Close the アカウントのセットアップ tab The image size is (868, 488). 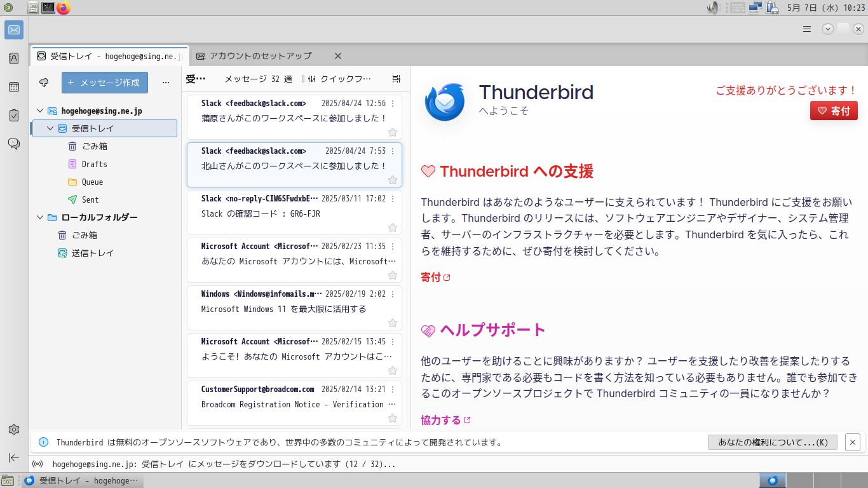338,56
